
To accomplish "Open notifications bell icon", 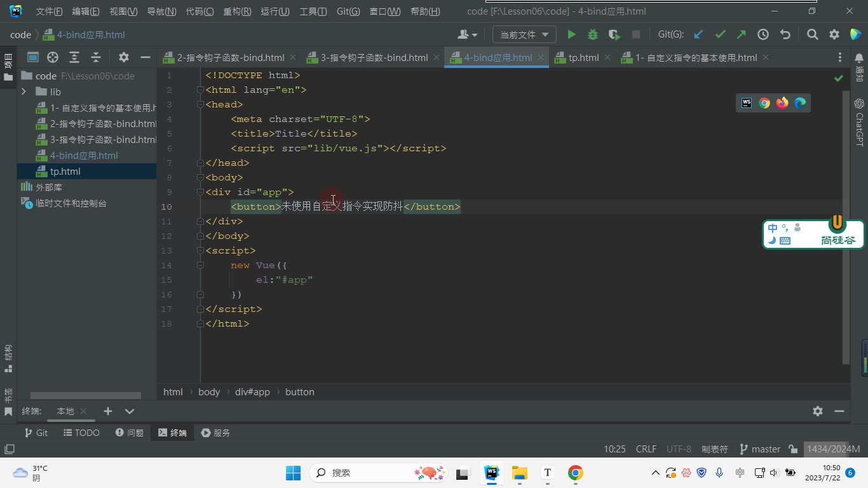I will point(860,57).
